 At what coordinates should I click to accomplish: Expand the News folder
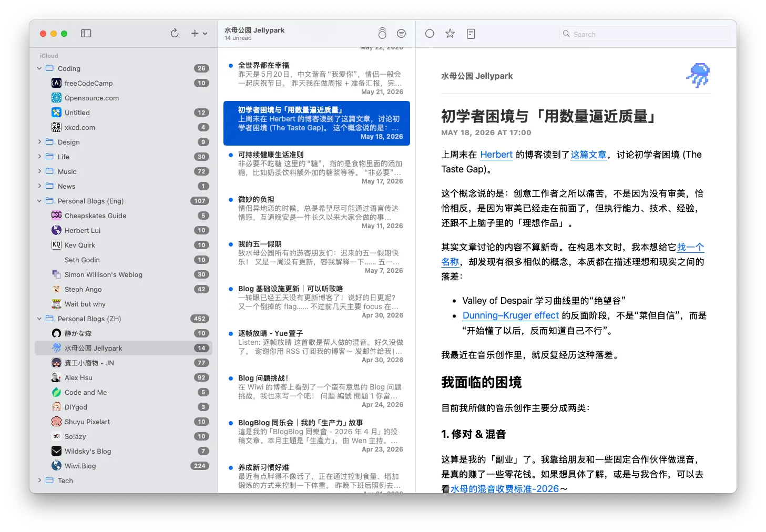coord(39,186)
